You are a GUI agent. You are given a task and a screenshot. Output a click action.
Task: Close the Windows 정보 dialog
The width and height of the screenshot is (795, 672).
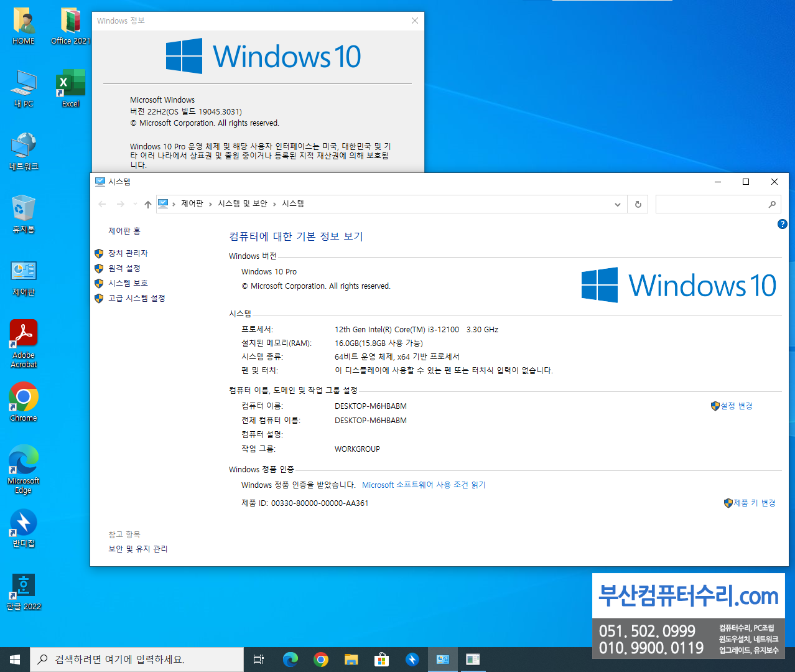pos(415,21)
